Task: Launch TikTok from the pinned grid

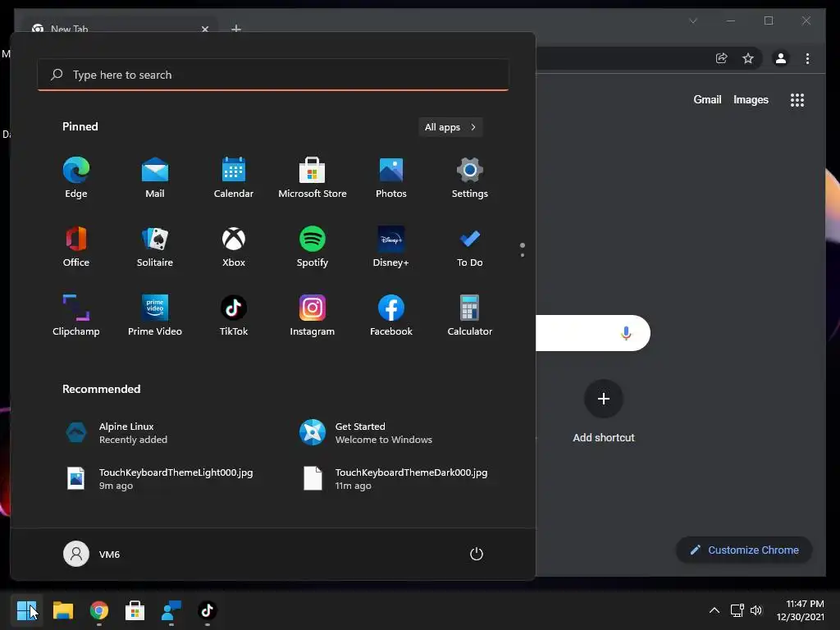Action: (x=234, y=316)
